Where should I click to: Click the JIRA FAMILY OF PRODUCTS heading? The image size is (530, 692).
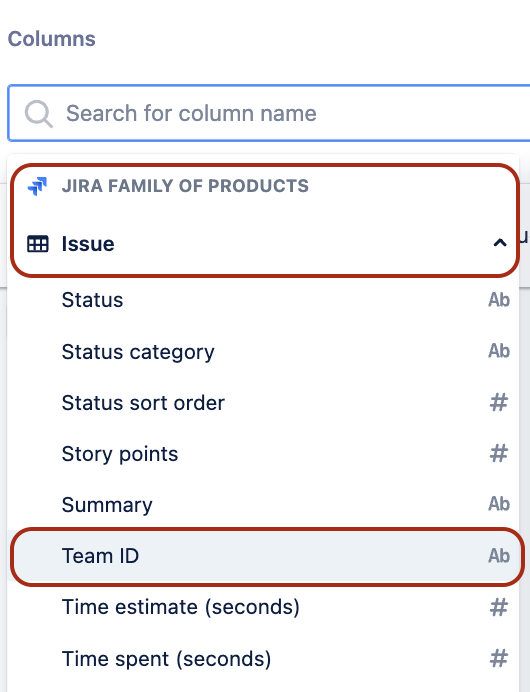point(185,186)
